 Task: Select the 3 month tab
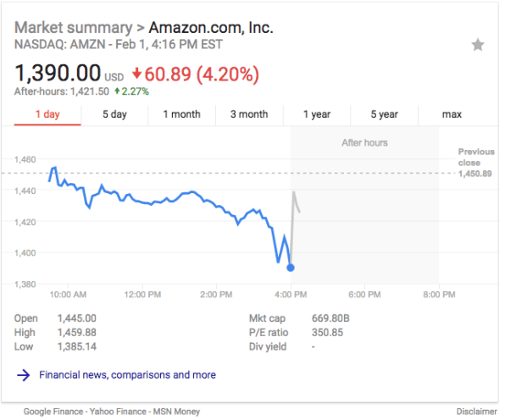[249, 115]
